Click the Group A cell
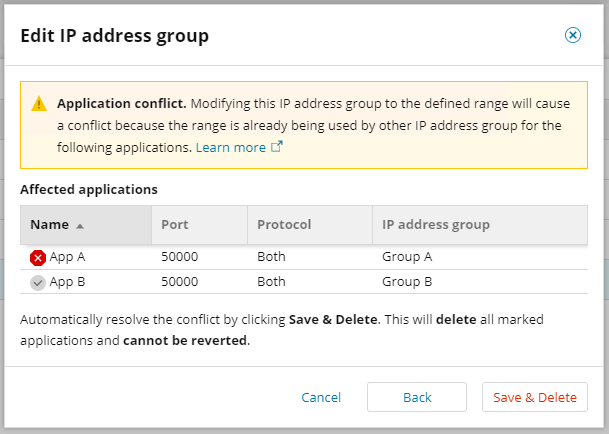 tap(407, 257)
